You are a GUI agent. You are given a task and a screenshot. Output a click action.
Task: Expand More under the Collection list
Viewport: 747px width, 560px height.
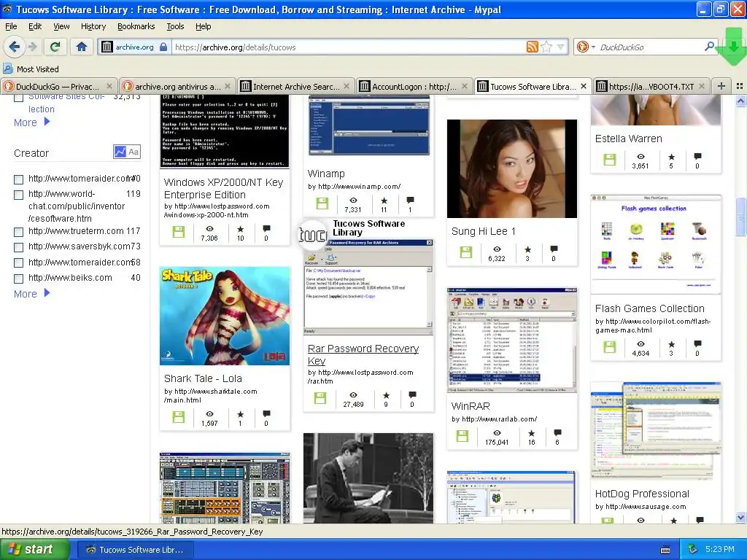(31, 122)
